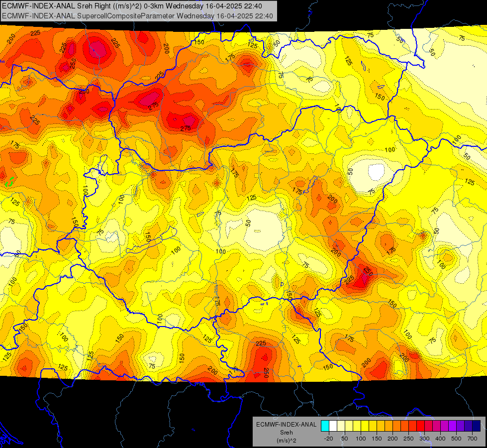Click the legend label 100
487x448 pixels.
point(361,439)
